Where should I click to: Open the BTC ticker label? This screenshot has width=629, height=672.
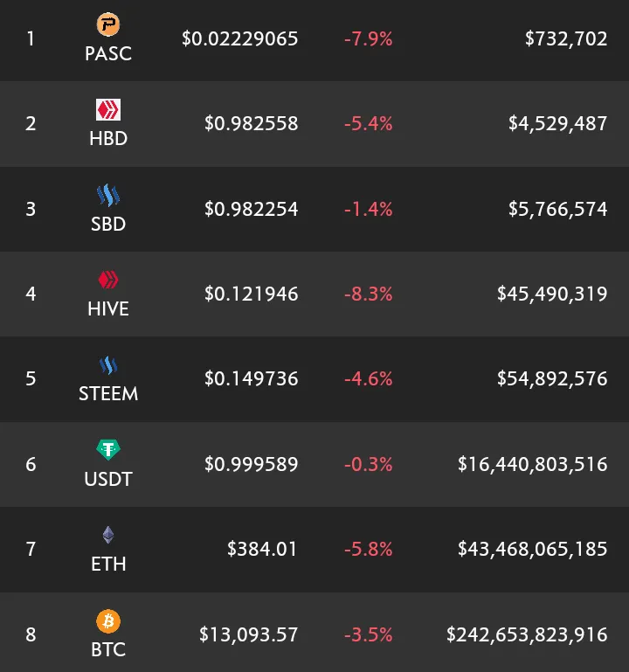[108, 649]
